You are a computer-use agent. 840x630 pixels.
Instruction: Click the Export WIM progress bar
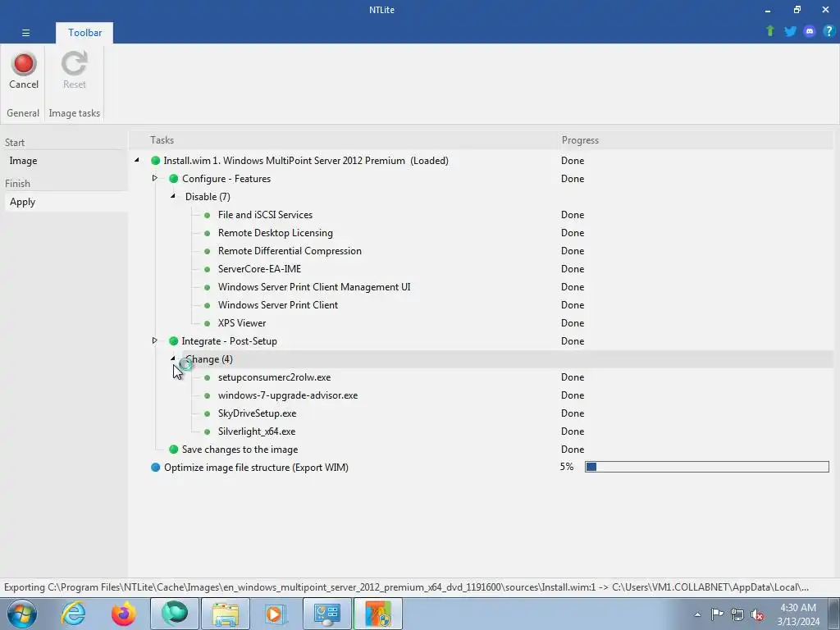click(x=706, y=467)
